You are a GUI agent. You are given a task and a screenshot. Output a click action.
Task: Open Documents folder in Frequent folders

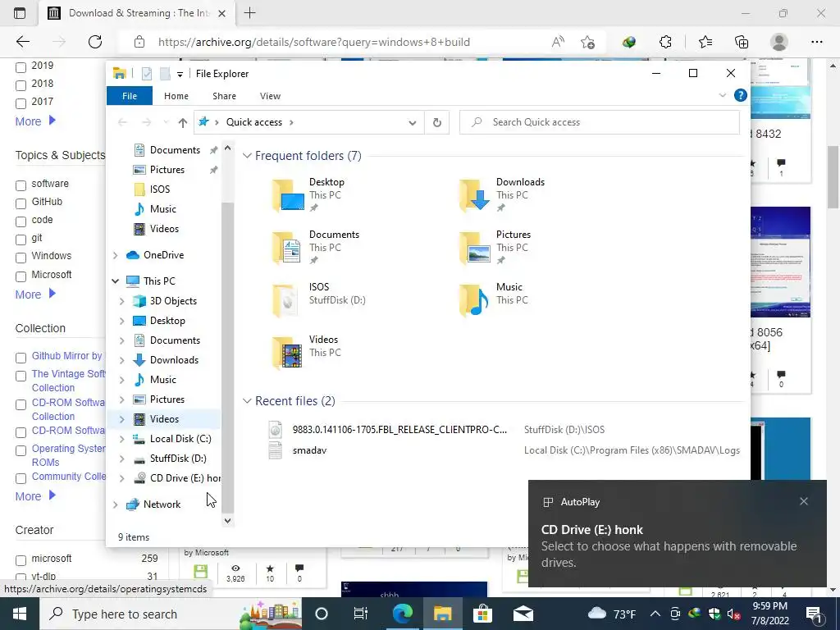click(x=315, y=248)
